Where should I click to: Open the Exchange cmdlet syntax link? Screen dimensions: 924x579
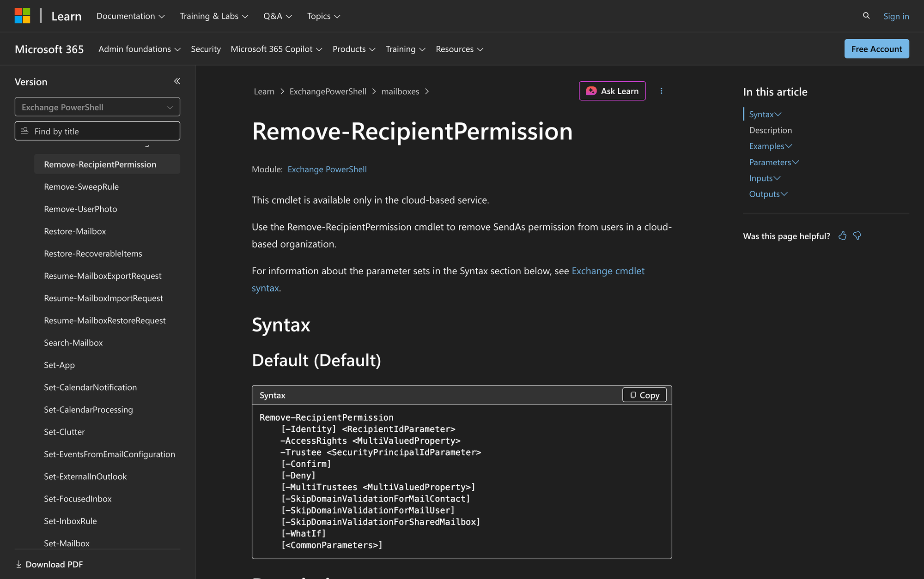(448, 279)
